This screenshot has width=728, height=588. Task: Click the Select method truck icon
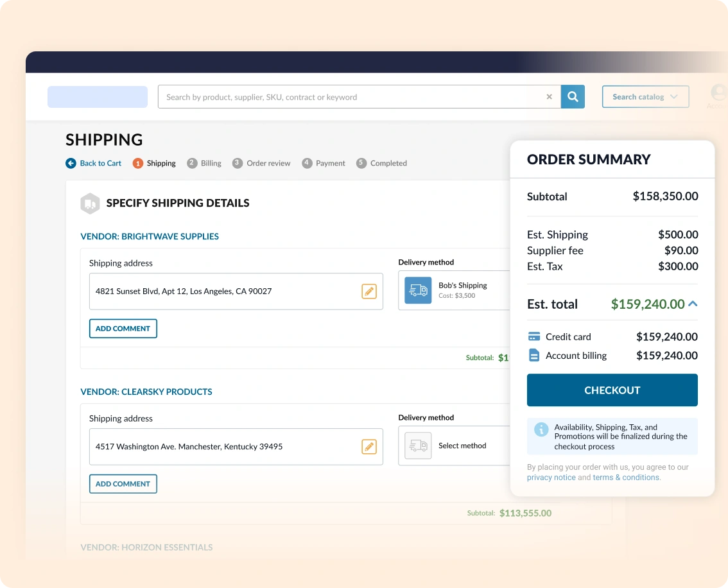(x=418, y=445)
